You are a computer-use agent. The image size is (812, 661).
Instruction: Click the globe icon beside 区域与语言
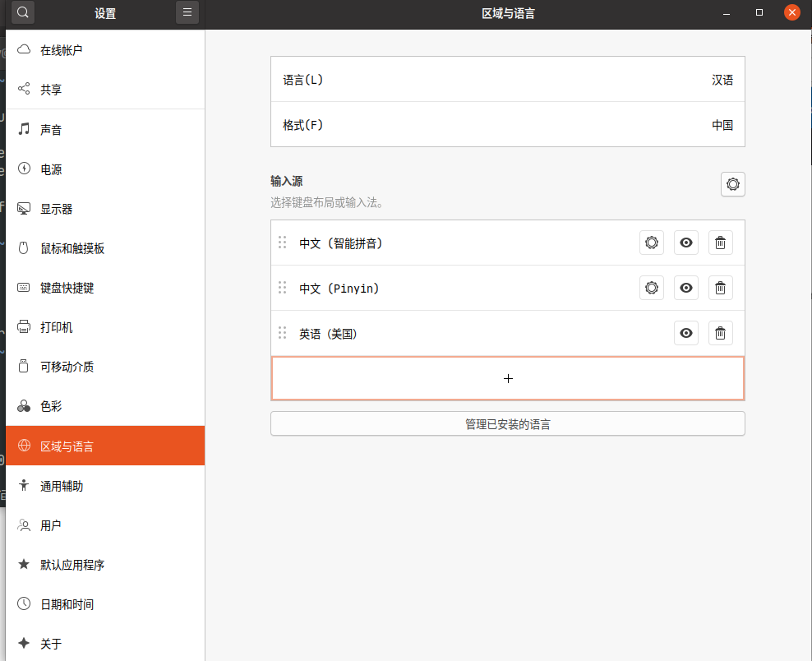pyautogui.click(x=24, y=445)
